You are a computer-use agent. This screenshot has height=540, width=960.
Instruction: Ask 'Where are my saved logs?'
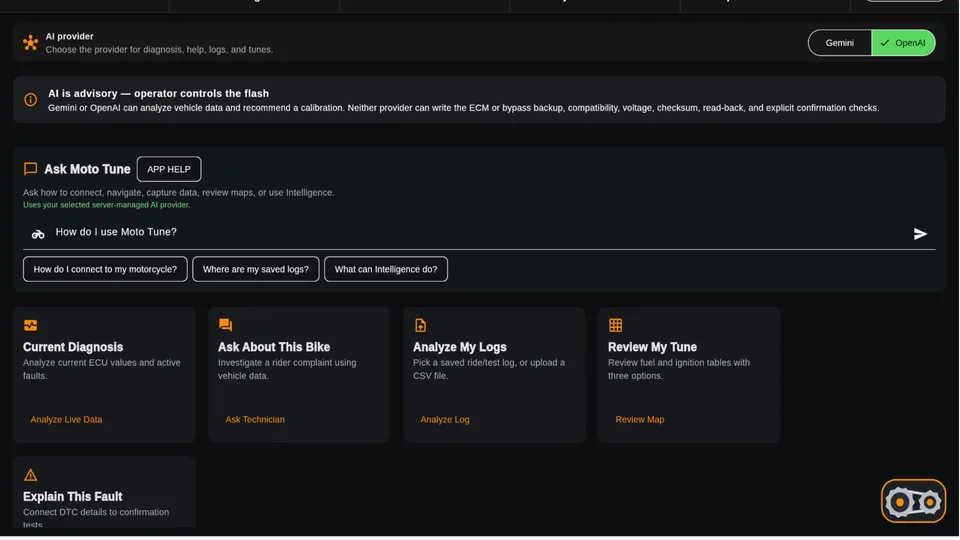pos(256,269)
